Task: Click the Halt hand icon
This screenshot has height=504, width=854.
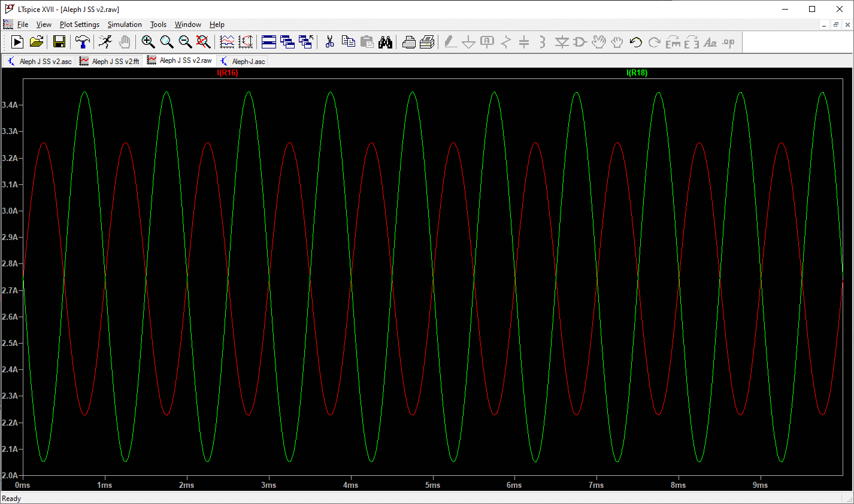Action: coord(124,42)
